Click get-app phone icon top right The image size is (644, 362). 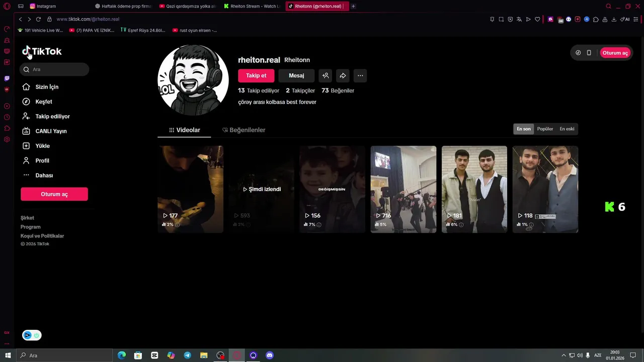(x=589, y=53)
